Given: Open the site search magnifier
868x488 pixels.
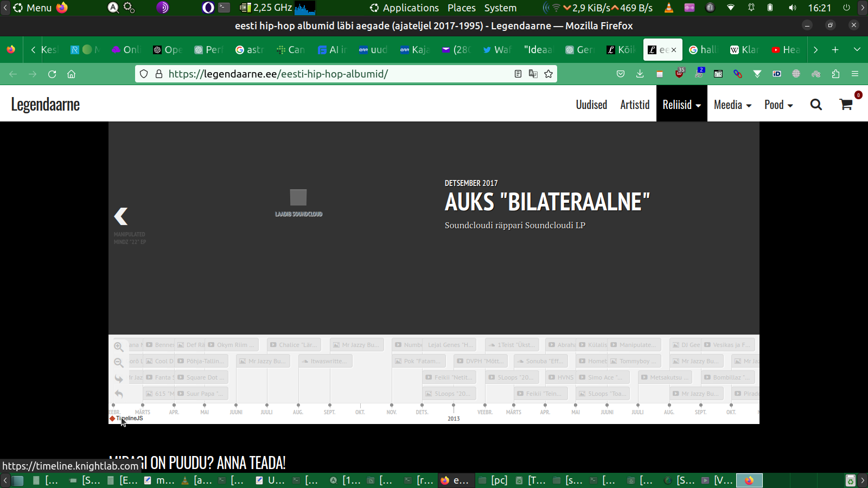Looking at the screenshot, I should (x=816, y=105).
